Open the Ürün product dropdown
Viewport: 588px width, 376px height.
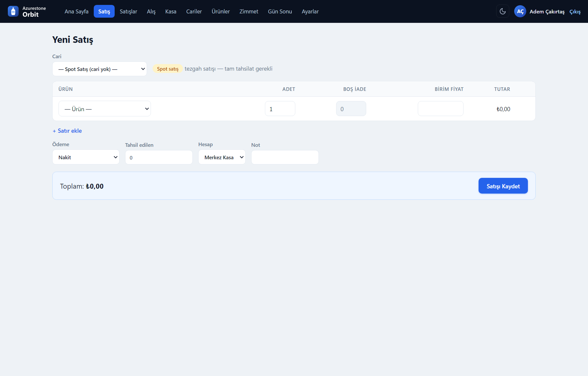pyautogui.click(x=105, y=109)
